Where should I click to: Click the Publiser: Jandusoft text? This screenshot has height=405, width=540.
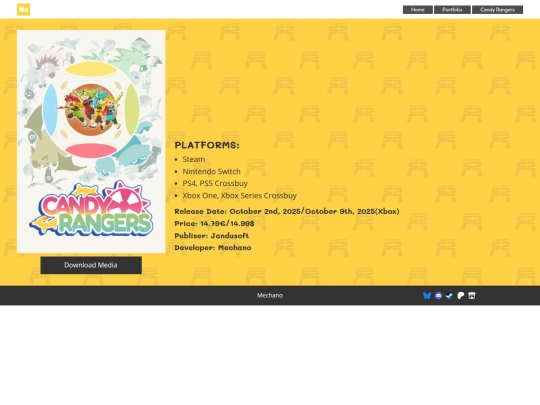[211, 236]
